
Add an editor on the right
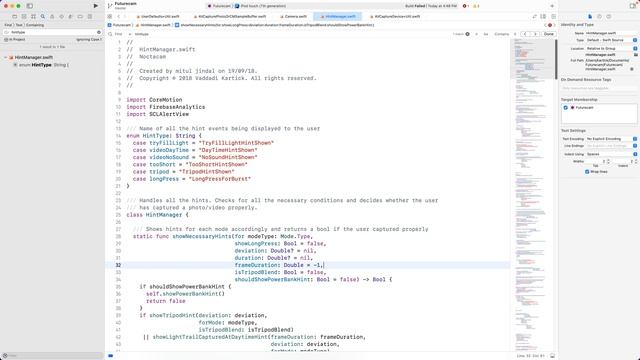pos(553,17)
